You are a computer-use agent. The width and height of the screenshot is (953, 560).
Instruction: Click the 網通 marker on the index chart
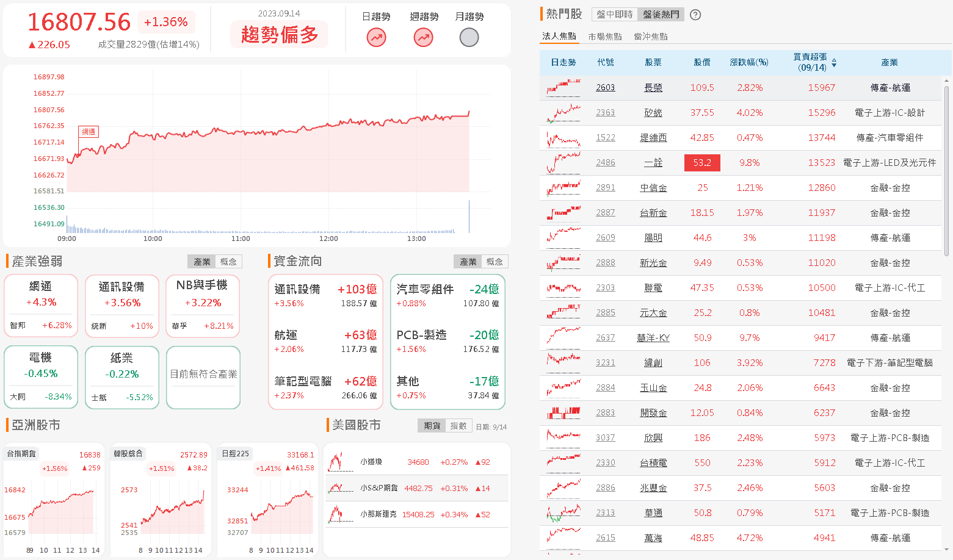pyautogui.click(x=89, y=132)
